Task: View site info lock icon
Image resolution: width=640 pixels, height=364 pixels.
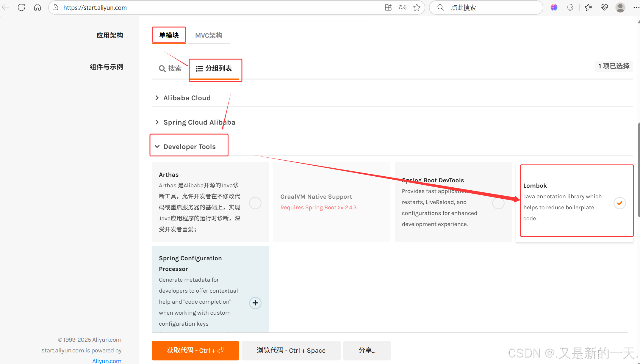Action: click(55, 7)
